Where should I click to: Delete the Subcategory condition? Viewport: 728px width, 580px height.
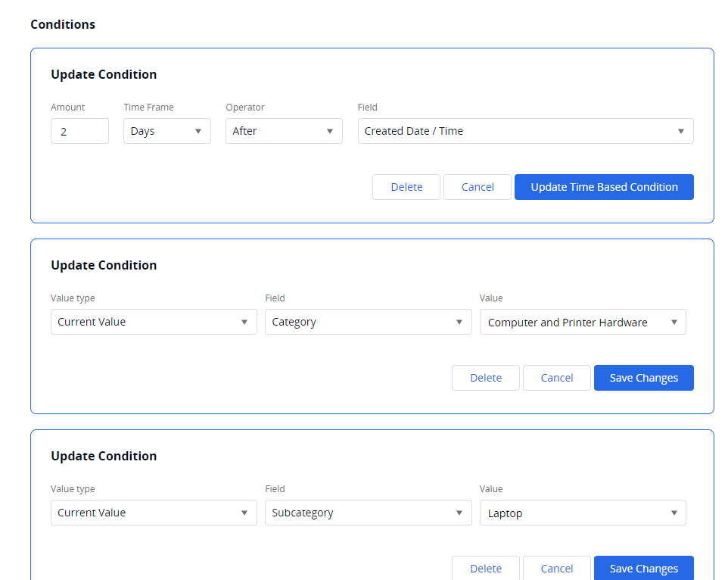[486, 569]
